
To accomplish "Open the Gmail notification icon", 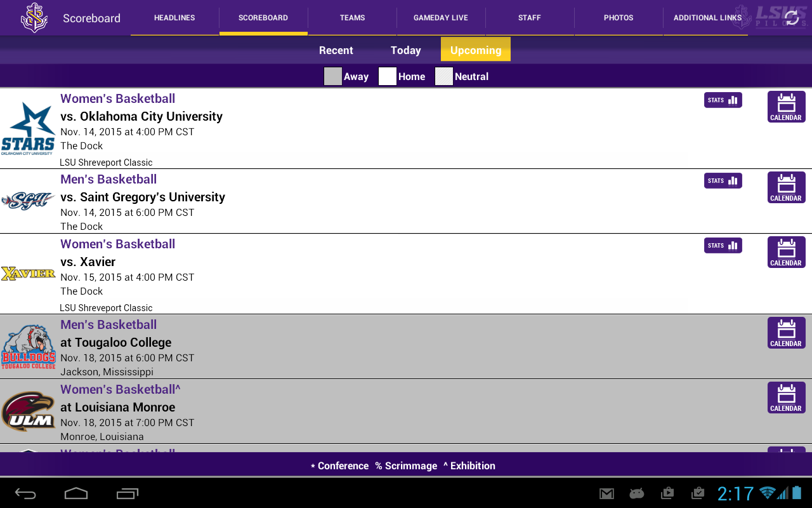I will click(606, 493).
